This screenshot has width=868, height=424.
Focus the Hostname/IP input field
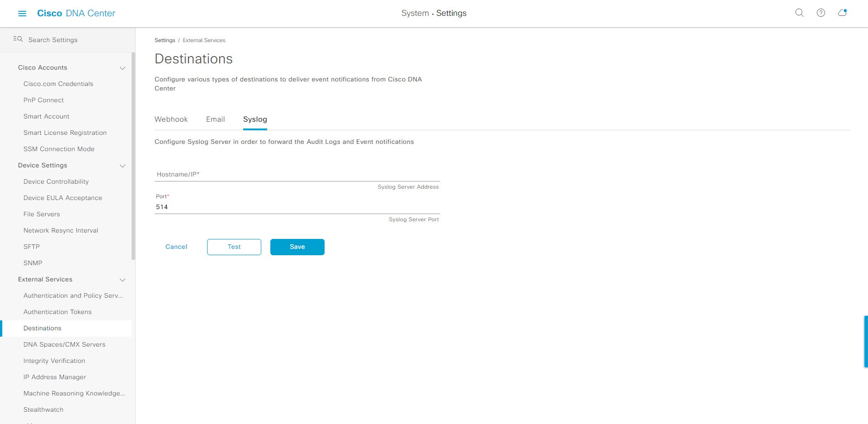pyautogui.click(x=297, y=174)
